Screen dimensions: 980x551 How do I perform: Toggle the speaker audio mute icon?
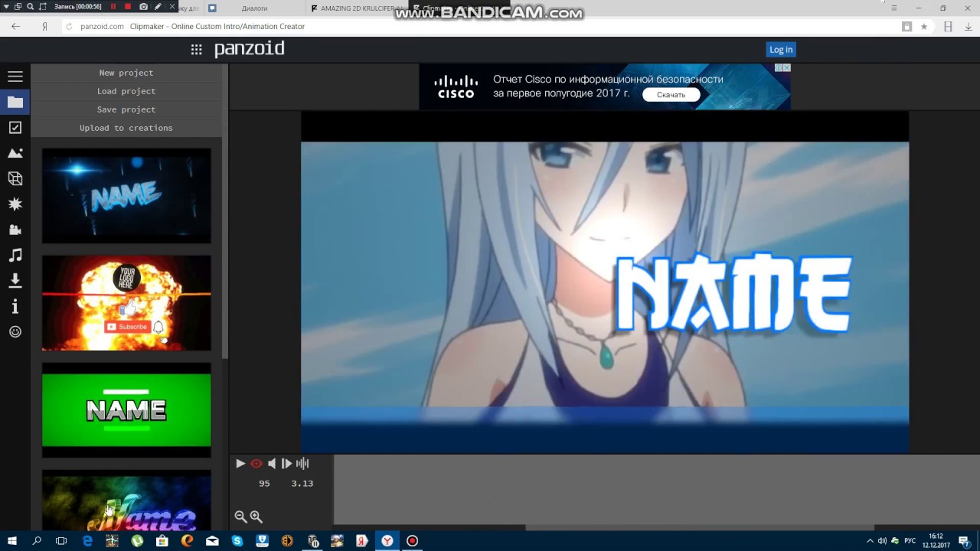pos(272,463)
